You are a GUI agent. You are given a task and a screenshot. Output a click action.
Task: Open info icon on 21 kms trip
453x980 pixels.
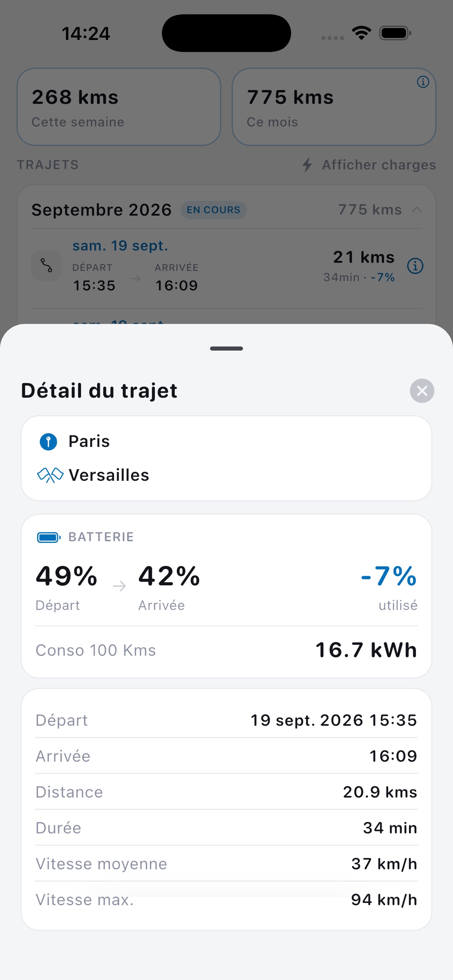point(415,266)
